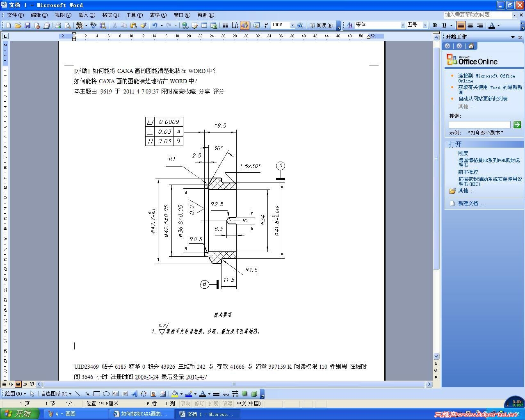
Task: Switch to Print Layout view button
Action: (x=18, y=384)
